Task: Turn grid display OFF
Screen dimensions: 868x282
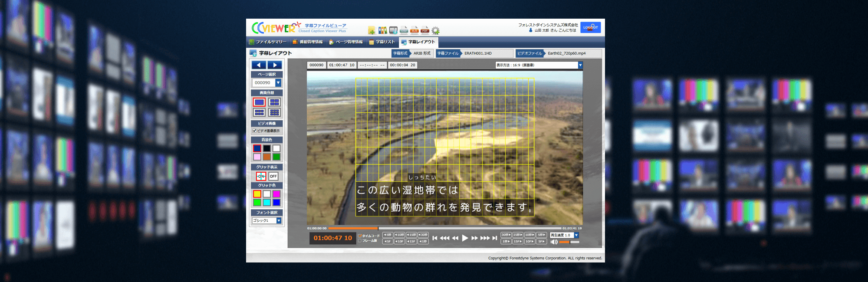Action: click(273, 176)
